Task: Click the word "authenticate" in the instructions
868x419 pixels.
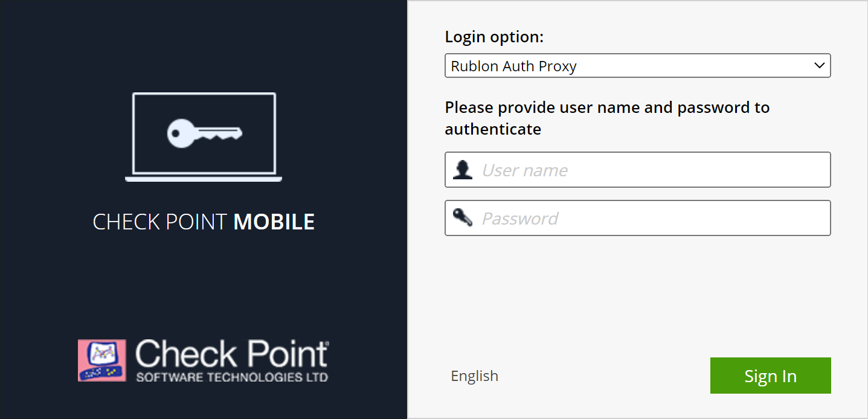Action: point(493,129)
